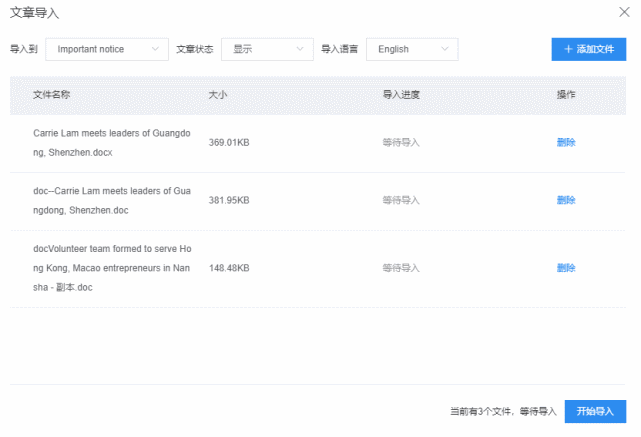
Task: Click the 导入进度 column header
Action: tap(401, 95)
